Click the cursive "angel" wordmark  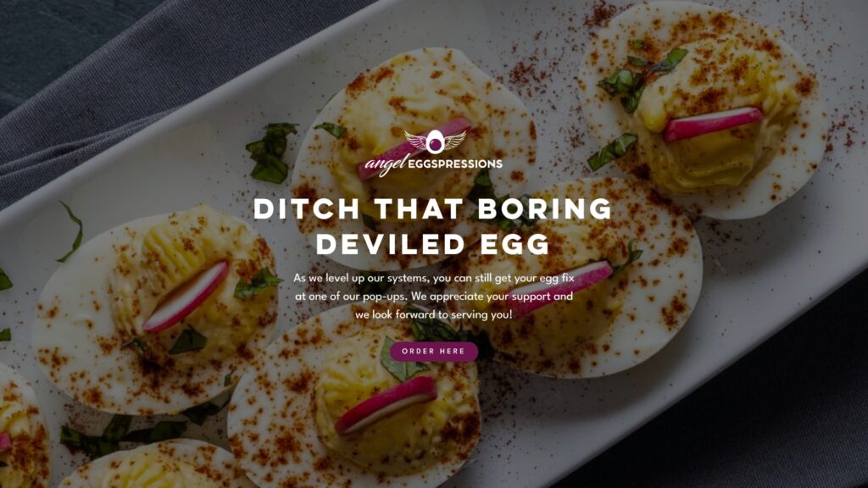(386, 164)
